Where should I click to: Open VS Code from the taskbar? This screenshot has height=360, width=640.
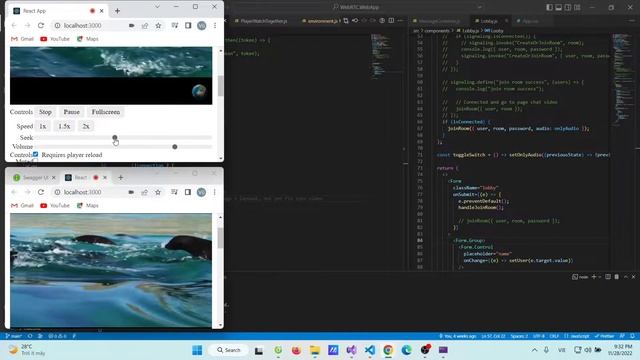(x=370, y=350)
